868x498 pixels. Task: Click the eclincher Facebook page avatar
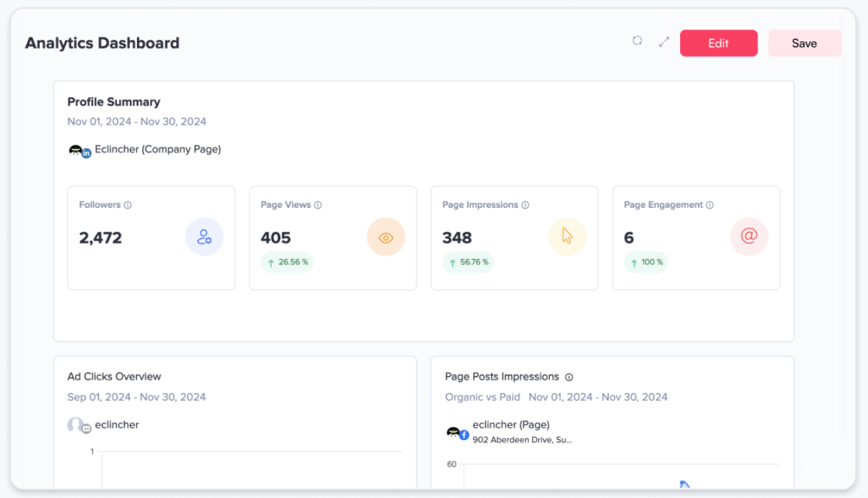coord(456,433)
